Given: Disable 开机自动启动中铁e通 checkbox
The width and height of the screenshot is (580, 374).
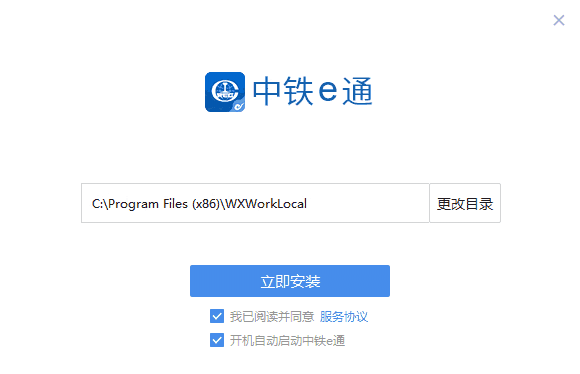Looking at the screenshot, I should pyautogui.click(x=217, y=340).
